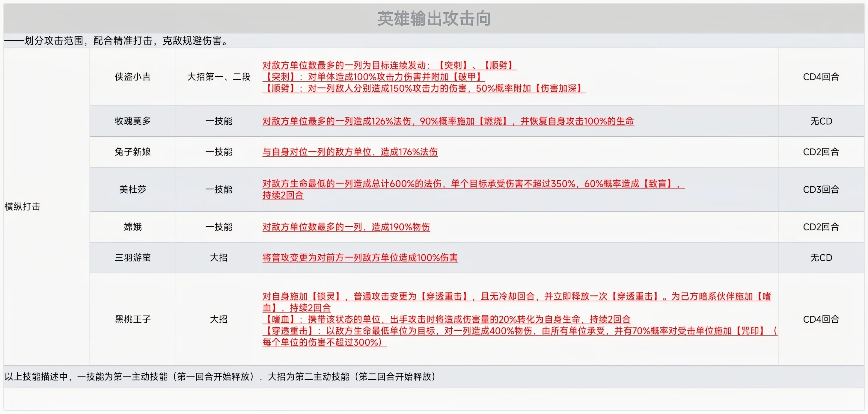Click the 无CD cell for 牧魂莫多

point(821,121)
